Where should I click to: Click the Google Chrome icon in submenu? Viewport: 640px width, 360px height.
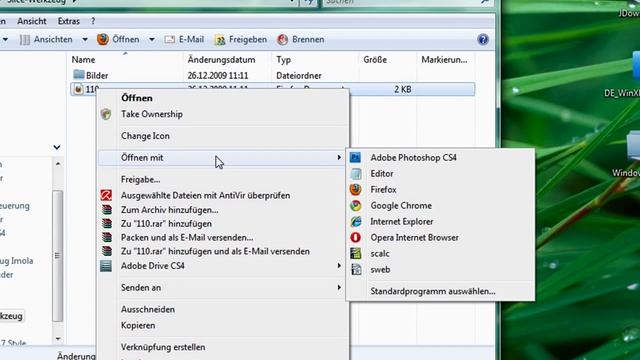pyautogui.click(x=356, y=205)
